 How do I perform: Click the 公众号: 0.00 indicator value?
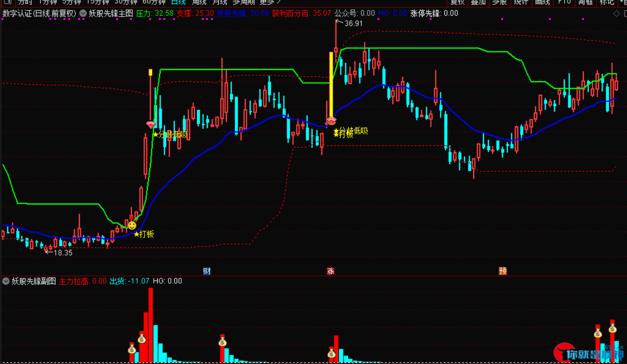pos(355,13)
